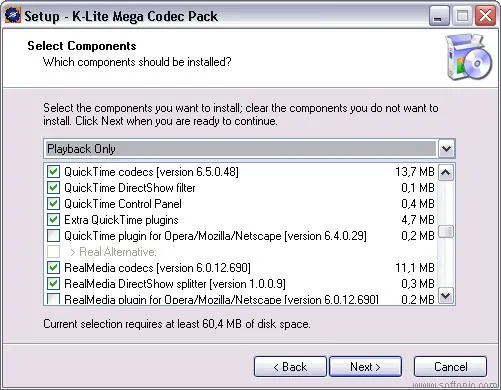
Task: Click the K-Lite setup title bar icon
Action: point(12,15)
